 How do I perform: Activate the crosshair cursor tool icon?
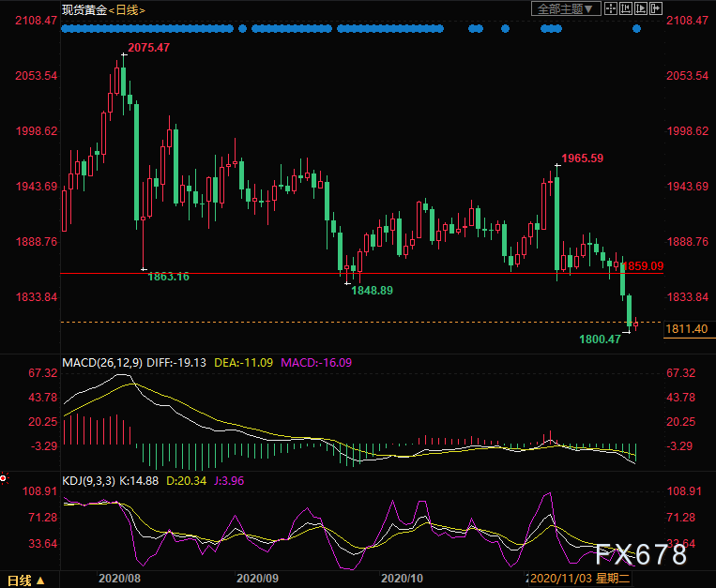click(x=611, y=8)
